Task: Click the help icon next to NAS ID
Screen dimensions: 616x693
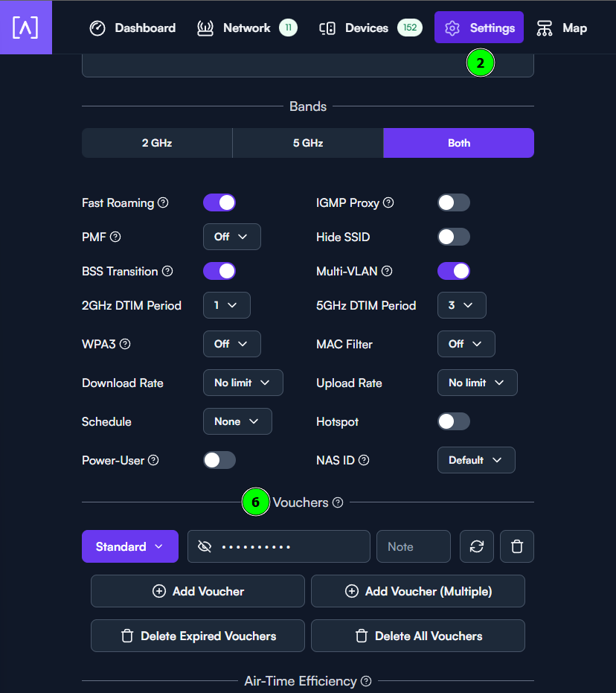Action: pyautogui.click(x=364, y=460)
